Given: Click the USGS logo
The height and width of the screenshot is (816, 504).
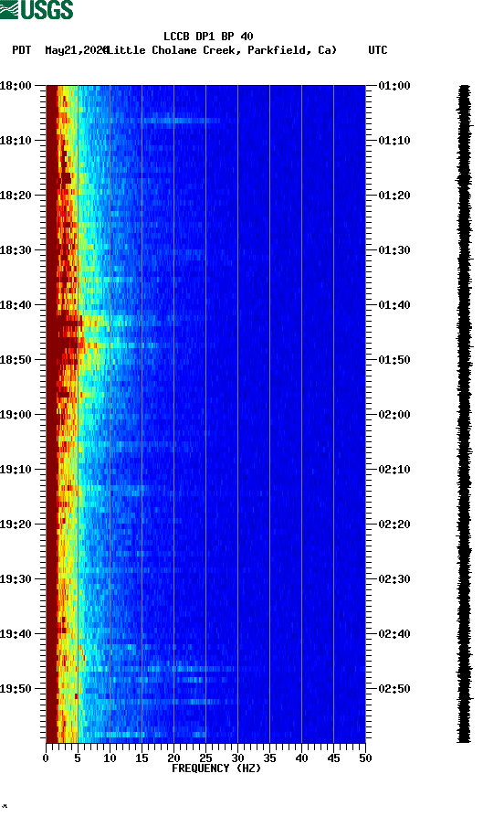Looking at the screenshot, I should pyautogui.click(x=37, y=9).
